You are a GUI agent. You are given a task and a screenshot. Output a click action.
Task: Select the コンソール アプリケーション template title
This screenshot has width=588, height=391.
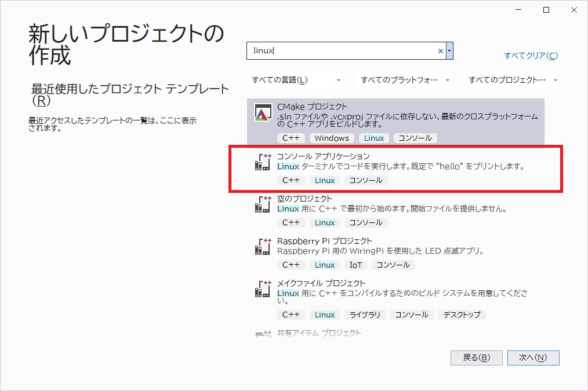click(323, 156)
